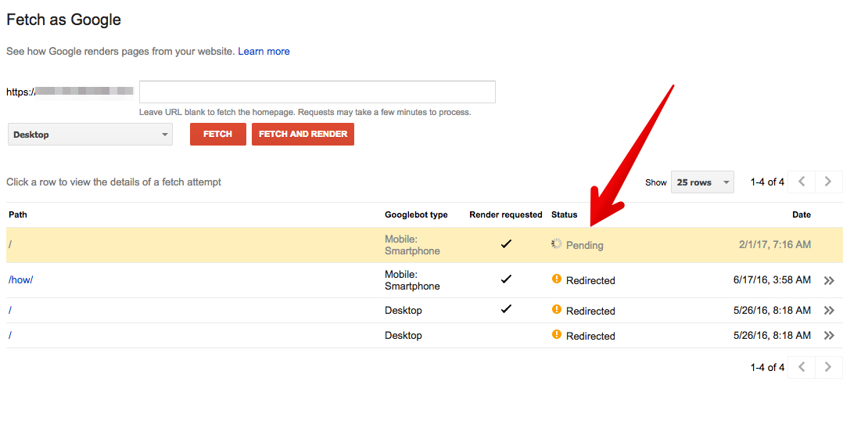Click the URL path input field
868x425 pixels.
[317, 92]
